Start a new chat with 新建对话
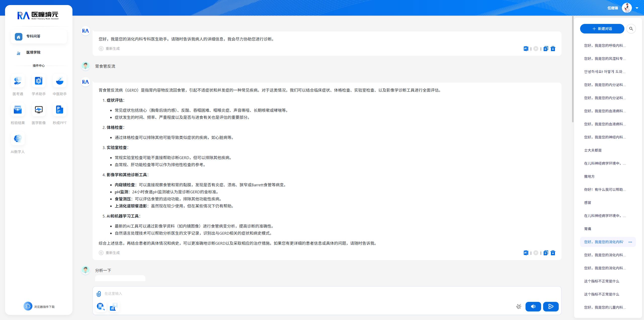Image resolution: width=644 pixels, height=320 pixels. tap(602, 29)
